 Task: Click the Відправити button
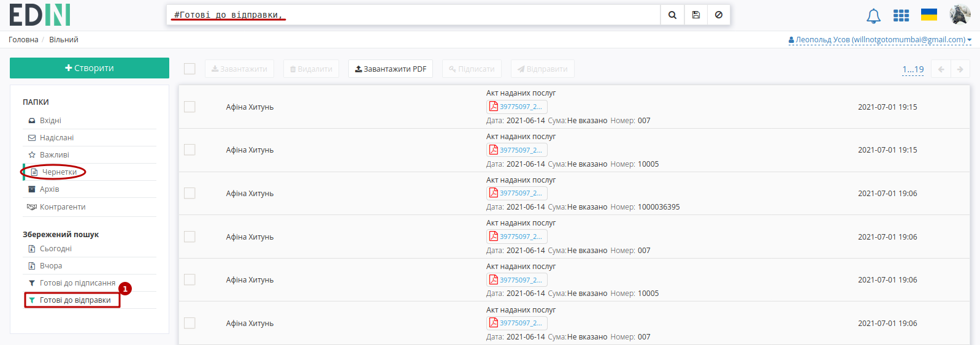(x=543, y=69)
